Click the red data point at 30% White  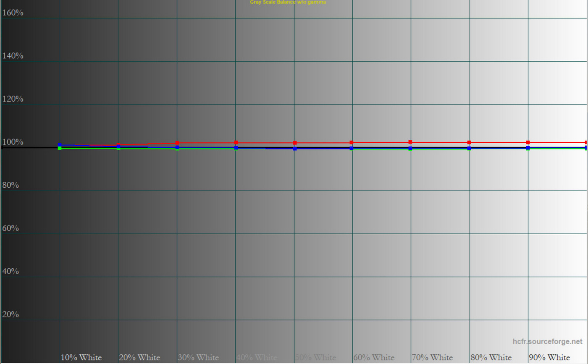(177, 143)
